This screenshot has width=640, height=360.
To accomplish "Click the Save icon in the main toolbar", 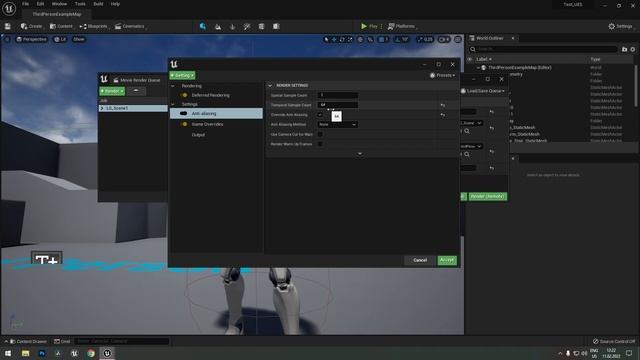I will pyautogui.click(x=8, y=26).
